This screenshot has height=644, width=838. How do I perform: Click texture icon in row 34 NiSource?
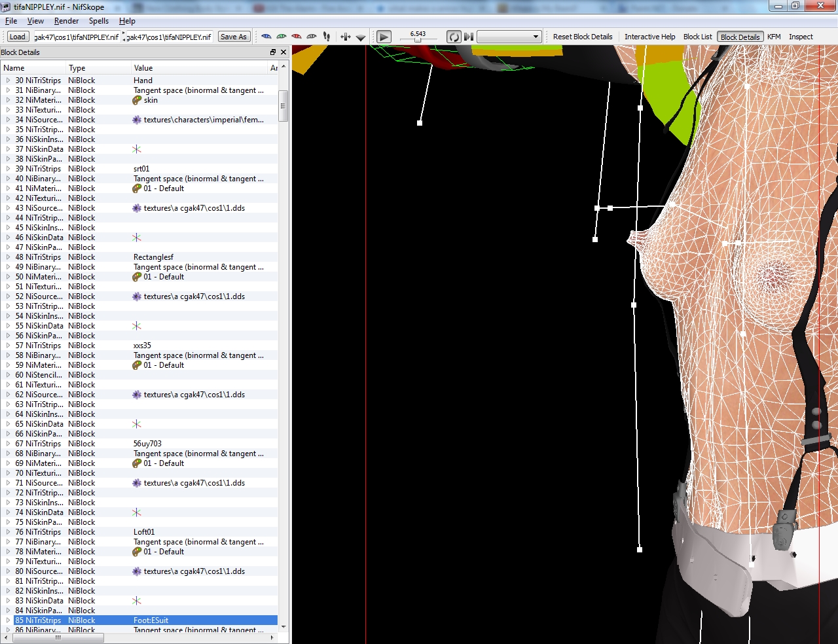[x=137, y=120]
